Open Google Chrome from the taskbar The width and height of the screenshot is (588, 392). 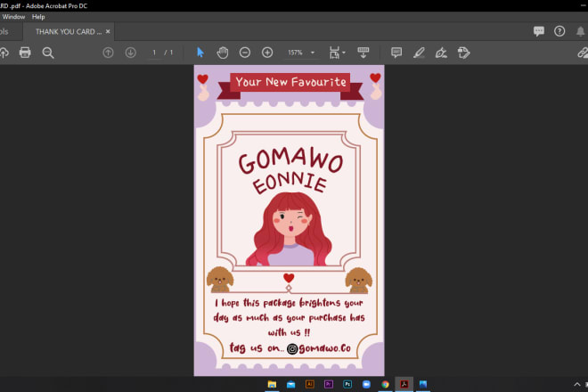(385, 384)
